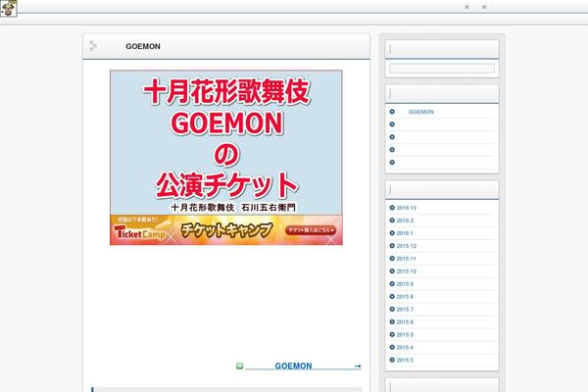Open the 2015 5 archive
The width and height of the screenshot is (588, 392).
coord(405,334)
